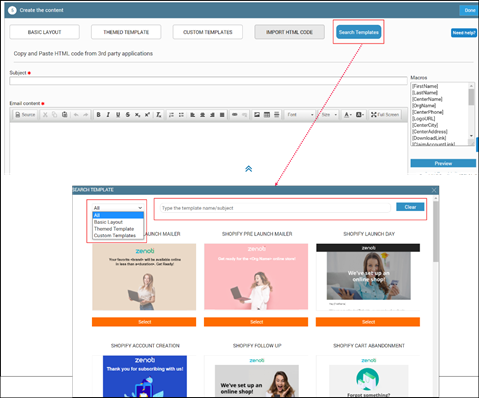Viewport: 479px width, 398px height.
Task: Click the Redo arrow icon
Action: point(86,115)
